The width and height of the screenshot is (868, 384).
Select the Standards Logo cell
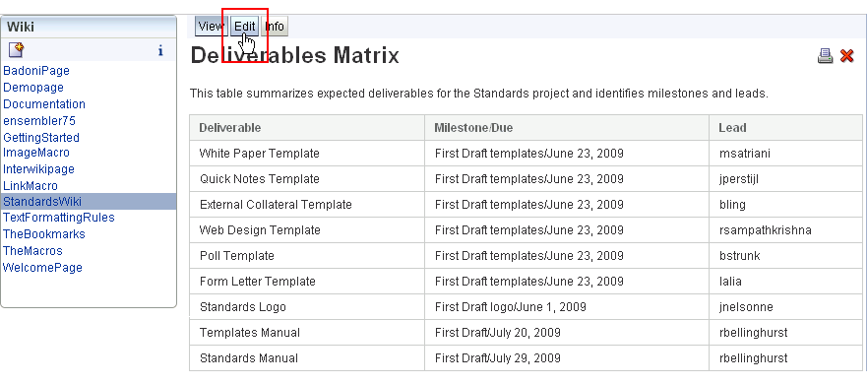pyautogui.click(x=307, y=307)
